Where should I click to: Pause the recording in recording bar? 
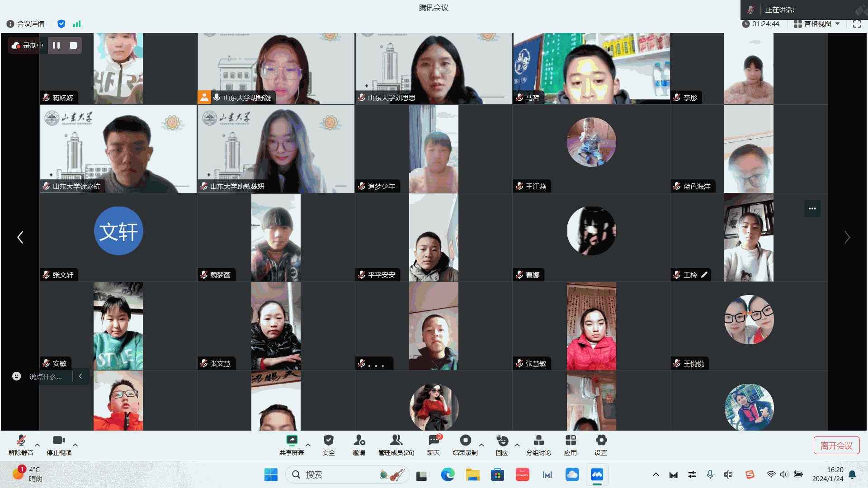click(x=57, y=45)
